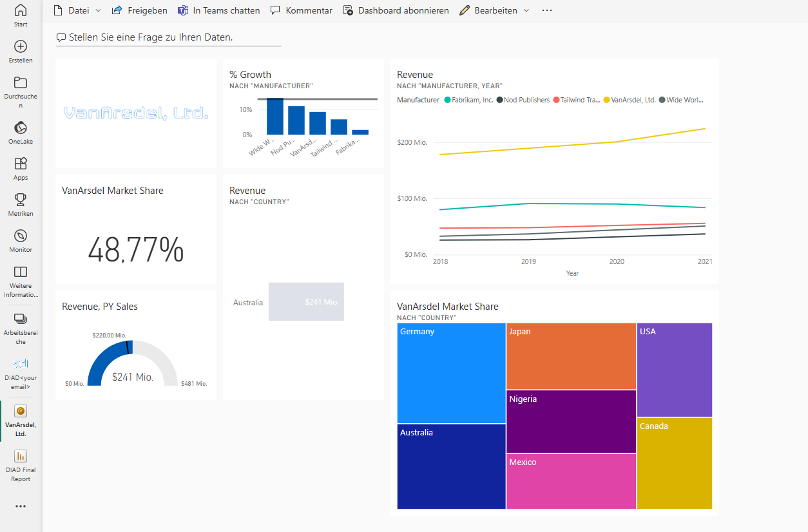Expand the Bearbeiten dropdown arrow
This screenshot has width=808, height=532.
[x=526, y=10]
